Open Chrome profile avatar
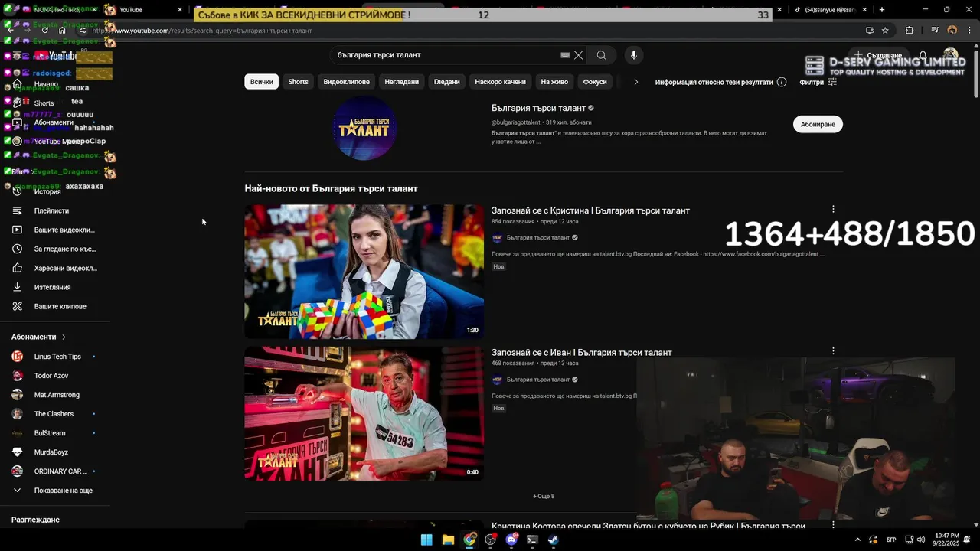The height and width of the screenshot is (551, 980). pyautogui.click(x=952, y=31)
